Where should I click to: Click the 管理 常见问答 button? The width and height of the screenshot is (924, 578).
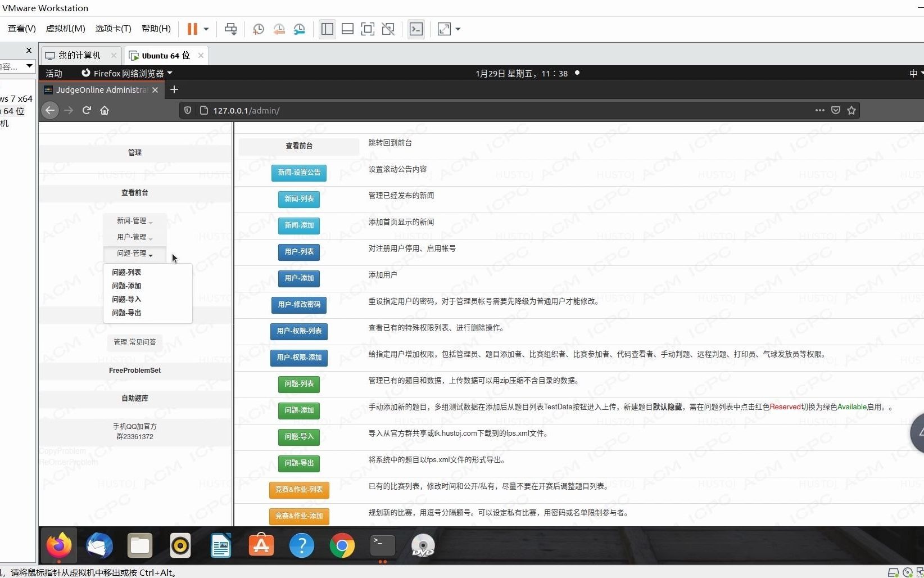[135, 342]
